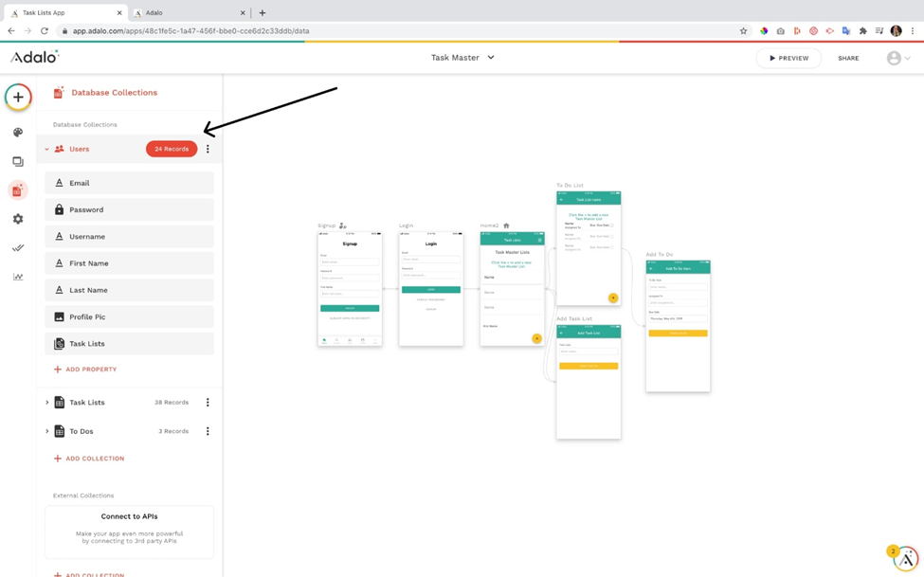924x577 pixels.
Task: Close the Task Lists App tab
Action: coord(119,13)
